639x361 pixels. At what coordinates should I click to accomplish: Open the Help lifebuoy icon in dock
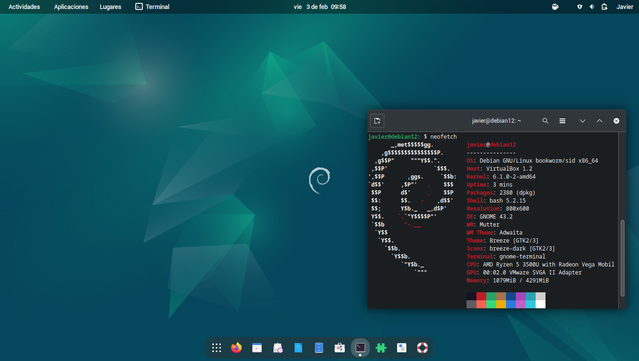pyautogui.click(x=422, y=348)
